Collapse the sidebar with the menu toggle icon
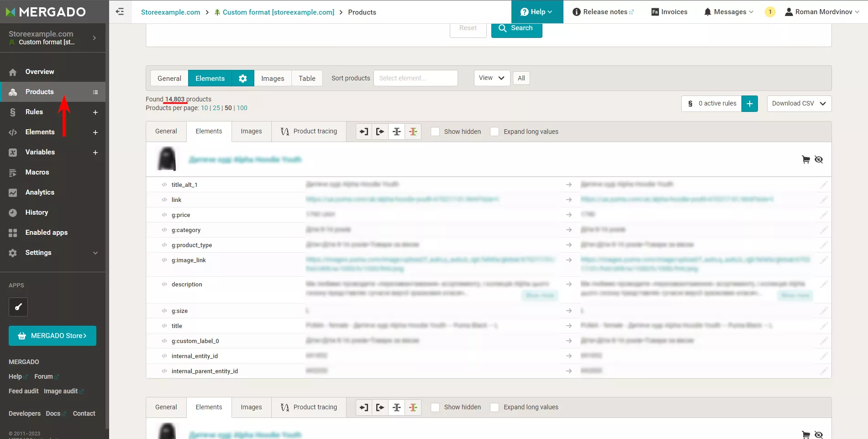Image resolution: width=868 pixels, height=439 pixels. (120, 12)
